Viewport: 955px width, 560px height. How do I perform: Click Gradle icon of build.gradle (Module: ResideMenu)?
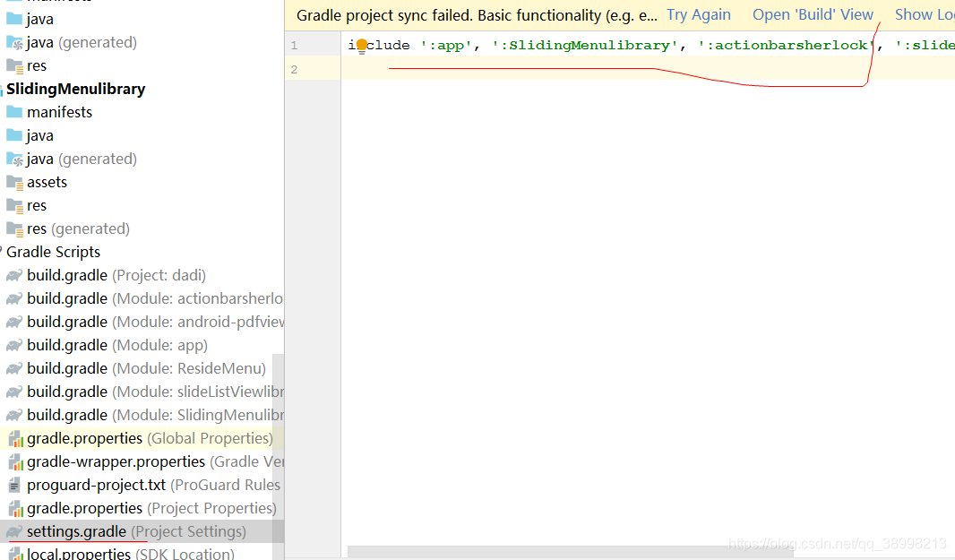pyautogui.click(x=14, y=368)
